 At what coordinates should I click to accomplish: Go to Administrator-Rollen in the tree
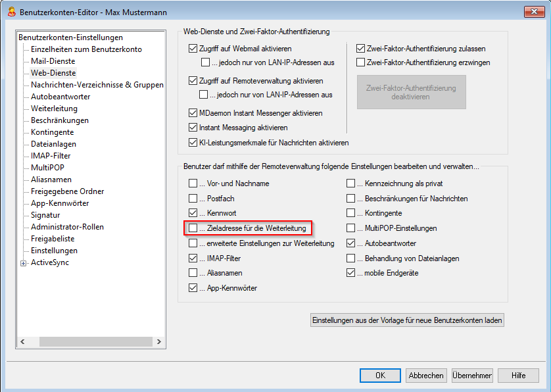(67, 227)
